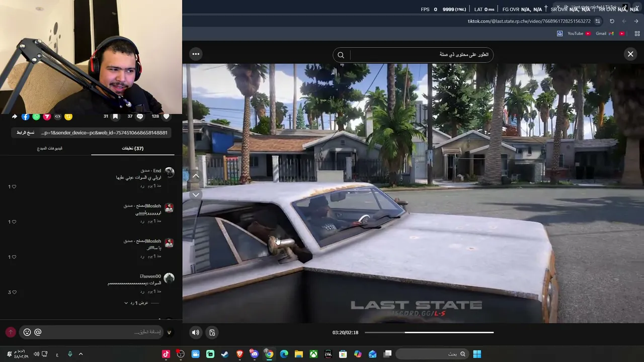Expand the one reply under i7seven00's comment
Screen dimensions: 644x362
136,303
